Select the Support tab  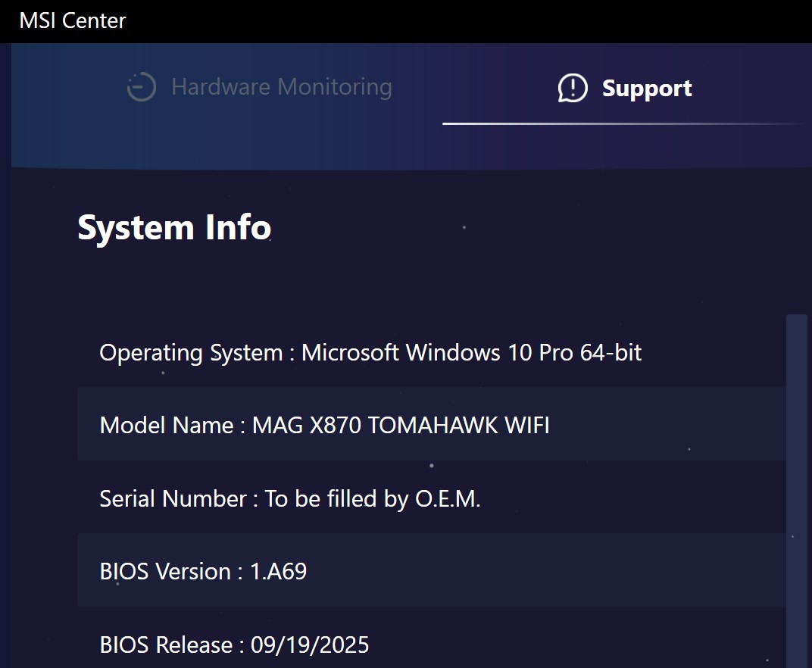coord(625,88)
